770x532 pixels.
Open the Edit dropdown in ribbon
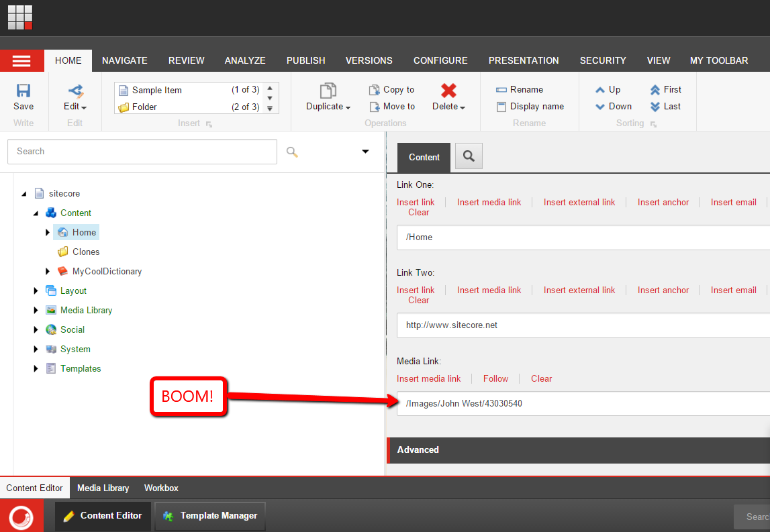(x=75, y=107)
